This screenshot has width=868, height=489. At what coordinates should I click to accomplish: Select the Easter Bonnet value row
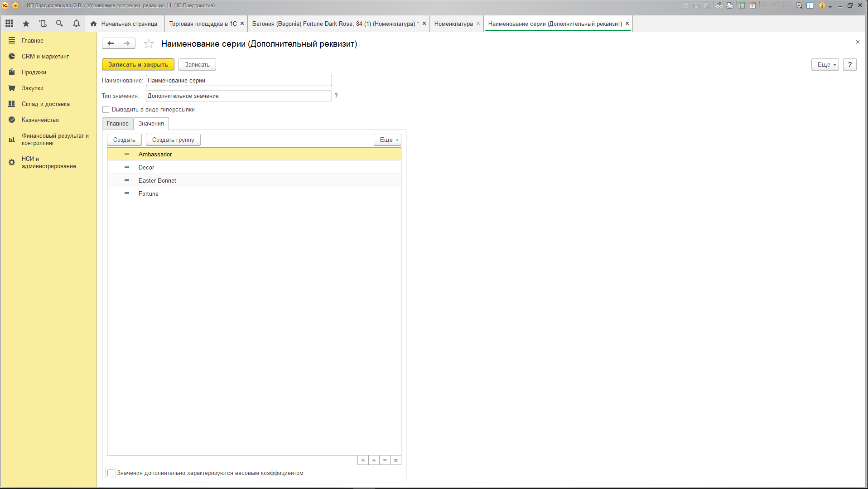157,181
